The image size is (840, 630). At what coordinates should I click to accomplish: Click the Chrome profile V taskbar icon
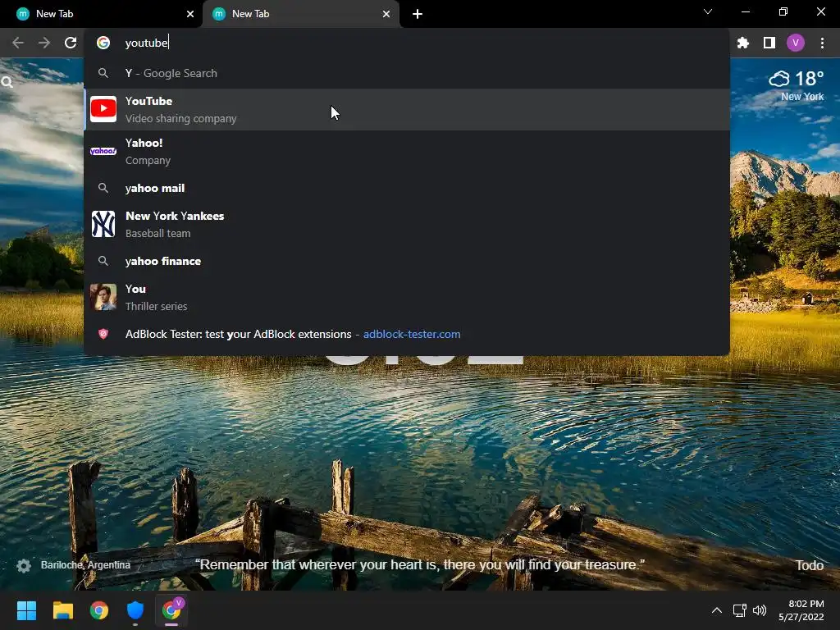172,610
